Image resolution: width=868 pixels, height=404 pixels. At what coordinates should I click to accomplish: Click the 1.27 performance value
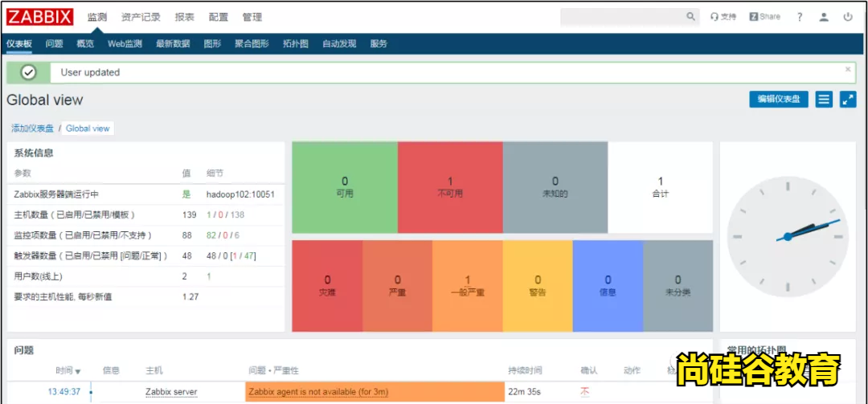point(190,296)
